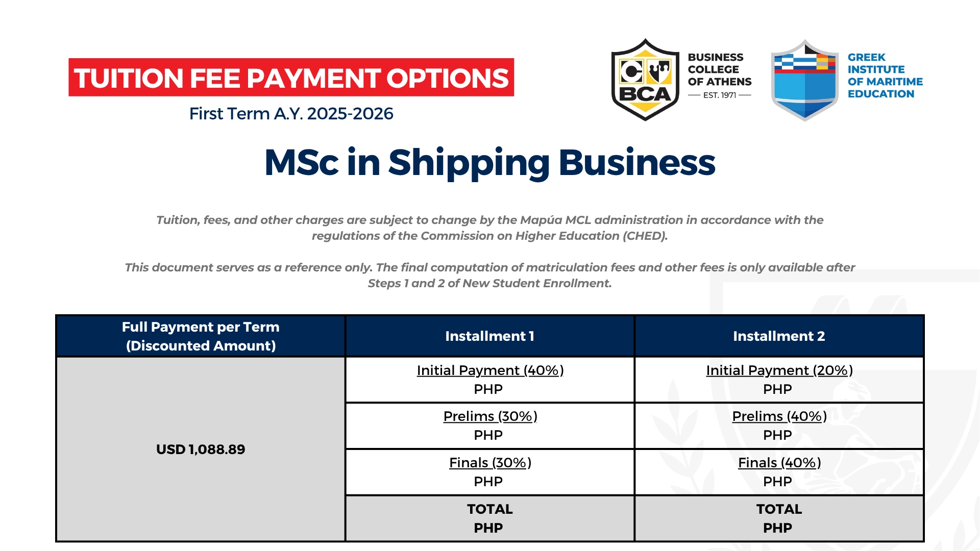Click the Tuition Fee Payment Options banner

coord(291,78)
